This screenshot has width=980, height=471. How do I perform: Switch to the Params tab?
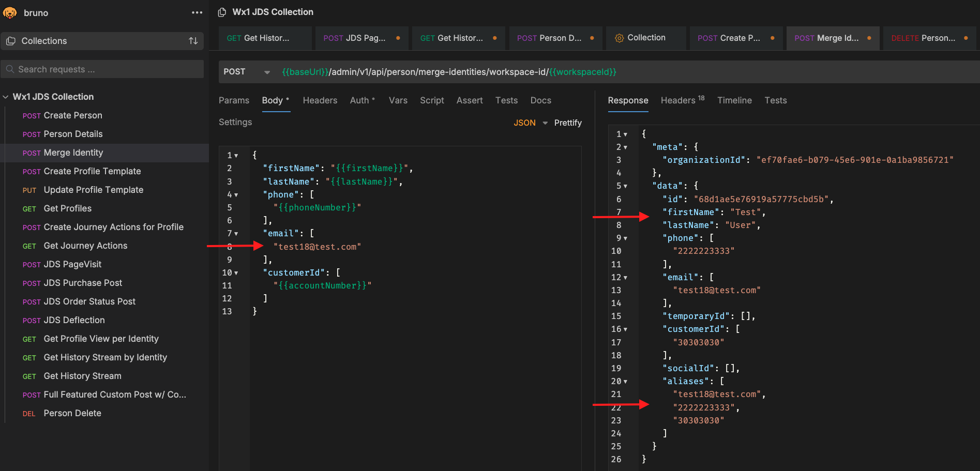click(x=234, y=100)
